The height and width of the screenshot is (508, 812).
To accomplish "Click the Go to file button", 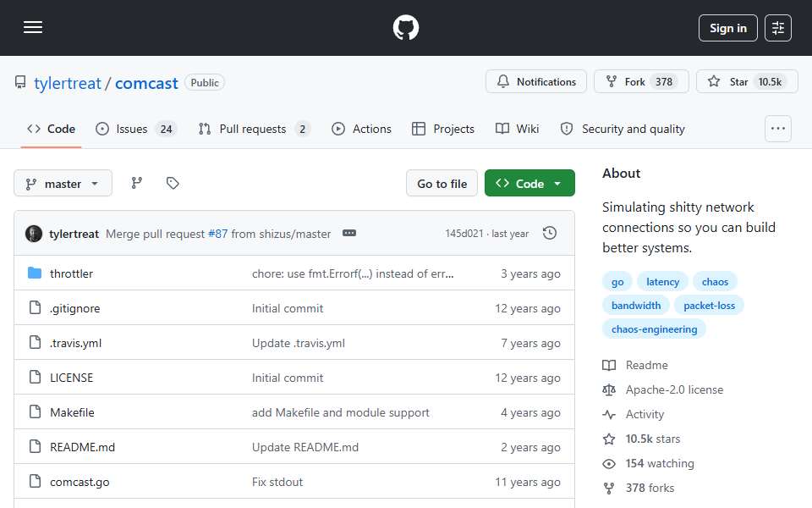I will pos(442,183).
